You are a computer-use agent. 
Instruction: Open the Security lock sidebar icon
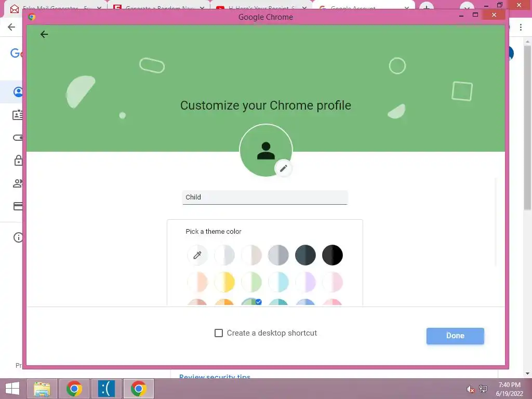coord(18,161)
